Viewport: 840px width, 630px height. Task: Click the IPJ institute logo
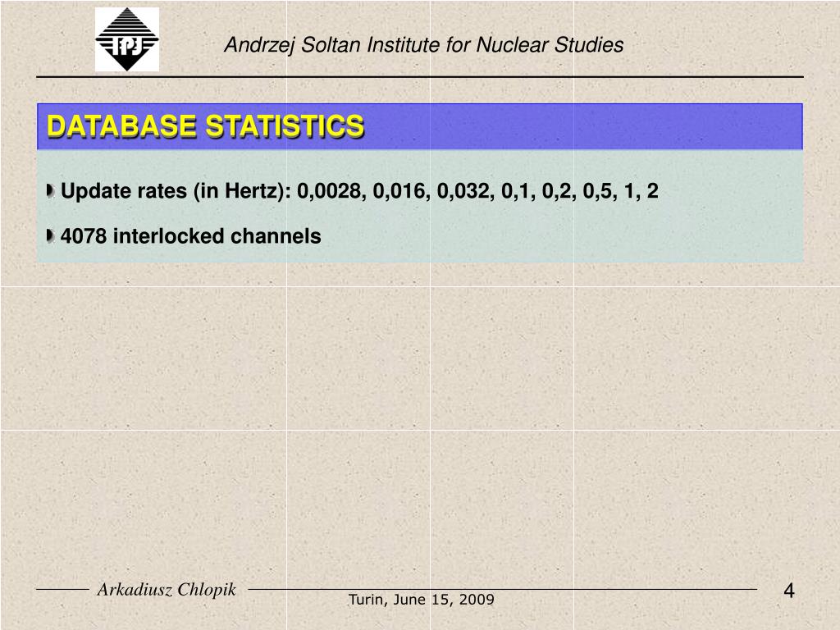(x=127, y=39)
